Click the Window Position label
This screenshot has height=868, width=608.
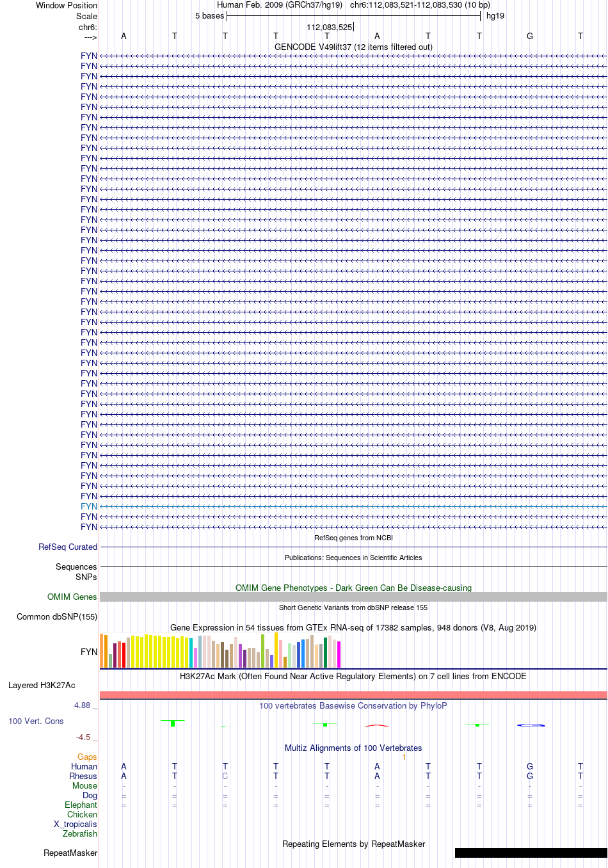click(x=67, y=5)
